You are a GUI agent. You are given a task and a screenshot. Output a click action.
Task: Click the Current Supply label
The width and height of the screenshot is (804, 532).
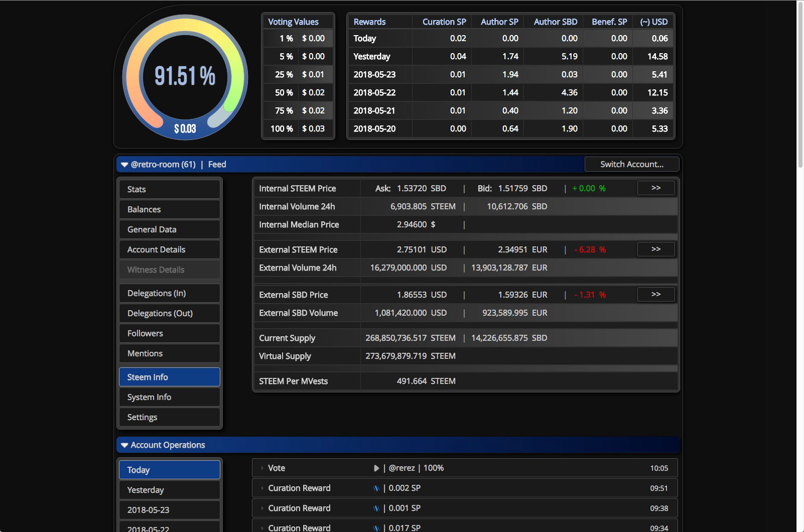pyautogui.click(x=287, y=338)
